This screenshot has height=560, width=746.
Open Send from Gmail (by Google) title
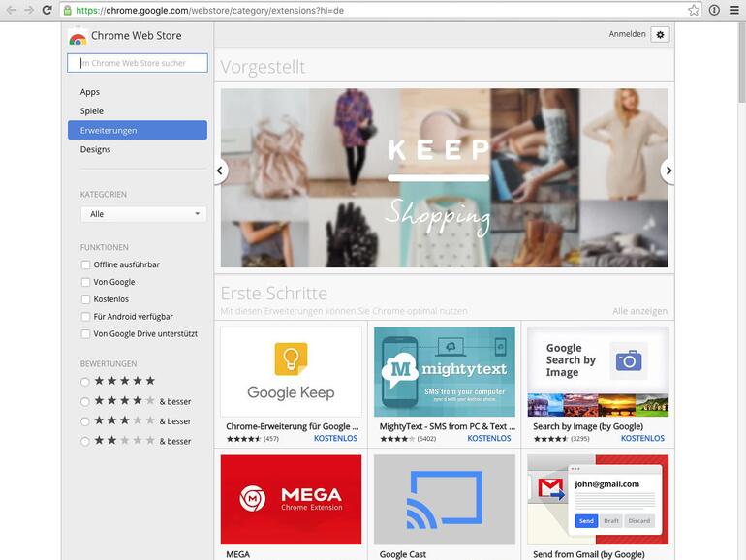(x=588, y=554)
